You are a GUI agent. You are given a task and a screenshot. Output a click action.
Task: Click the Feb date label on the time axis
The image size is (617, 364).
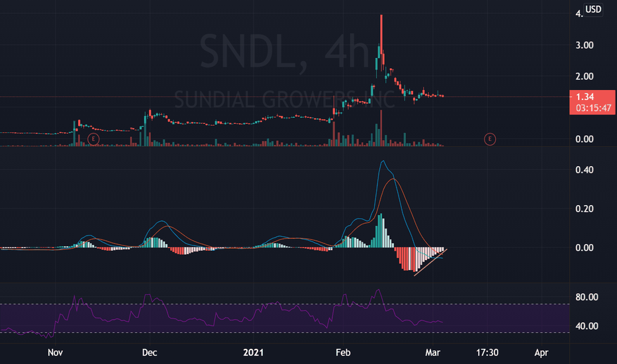[x=343, y=352]
